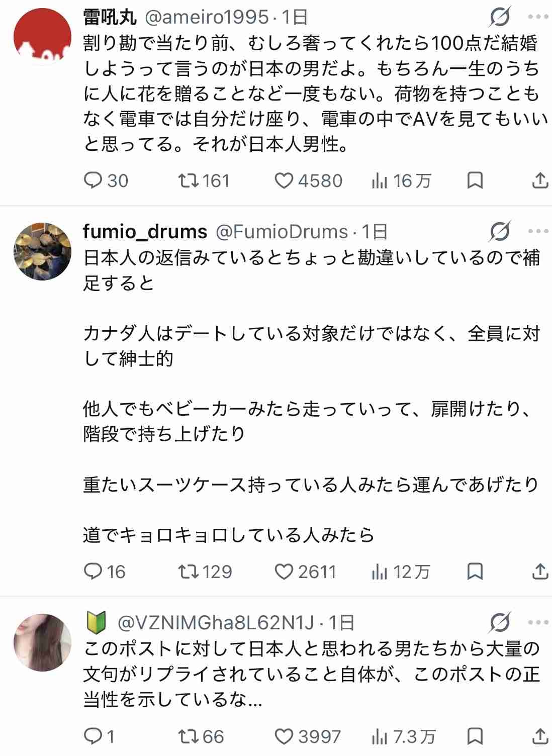The width and height of the screenshot is (552, 756).
Task: Open the 雷吼丸 profile avatar
Action: click(x=42, y=37)
